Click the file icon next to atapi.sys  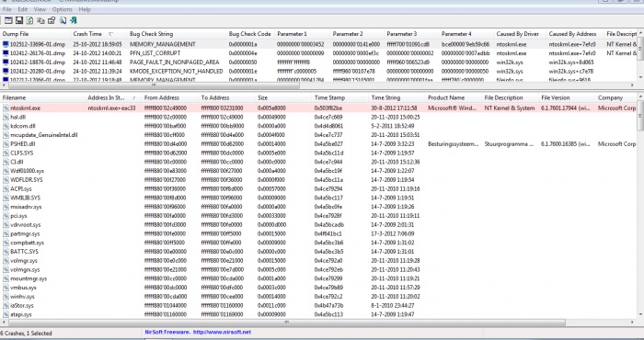click(6, 314)
